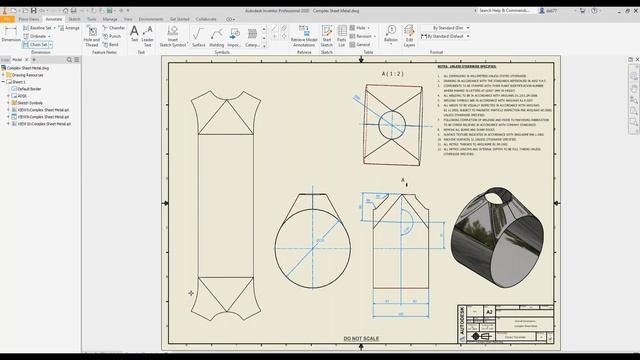
Task: Open the Balloon dropdown arrow
Action: [x=391, y=44]
